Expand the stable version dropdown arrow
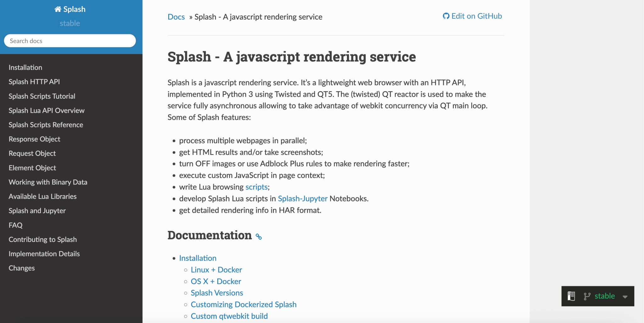 tap(625, 297)
